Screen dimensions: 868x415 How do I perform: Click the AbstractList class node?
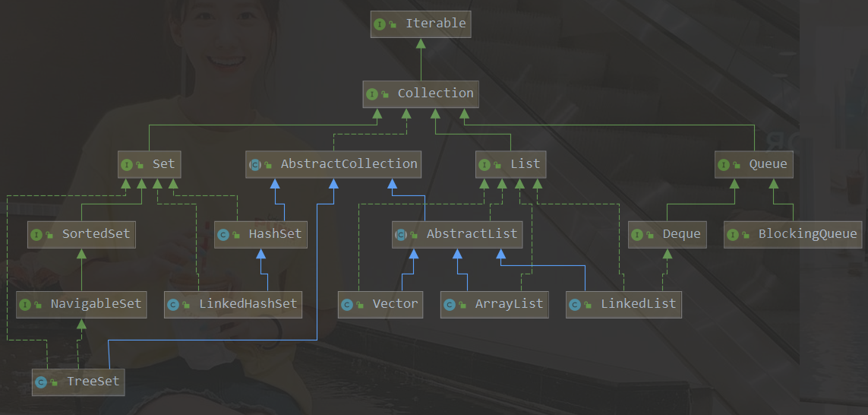click(x=456, y=234)
